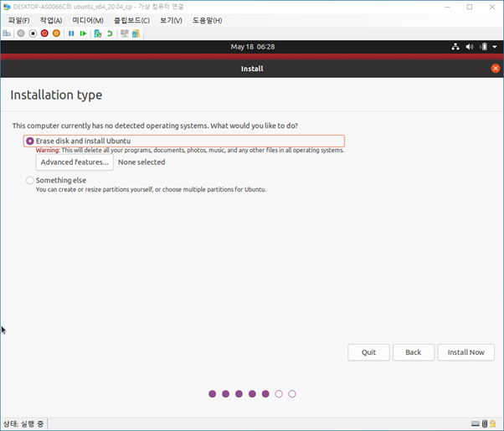Open the 도움말(H) menu
This screenshot has width=504, height=431.
(208, 21)
